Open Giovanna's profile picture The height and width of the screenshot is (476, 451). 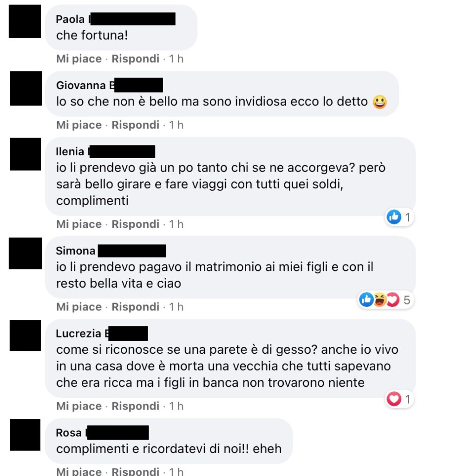point(26,89)
